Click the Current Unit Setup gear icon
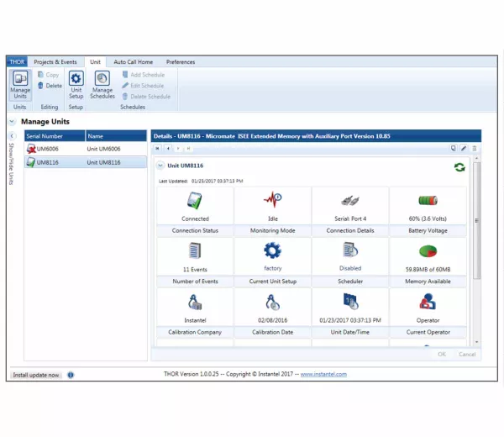The image size is (504, 437). click(272, 250)
